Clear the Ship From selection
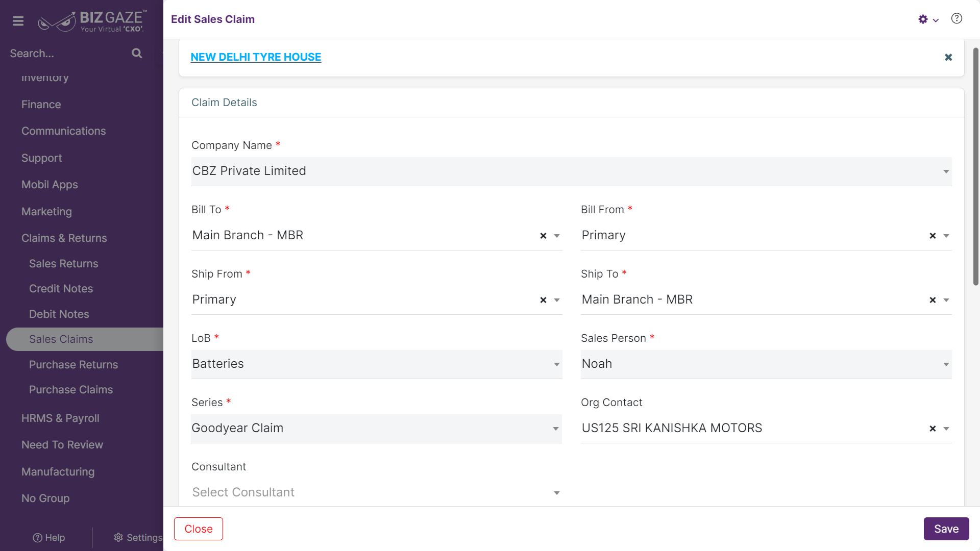This screenshot has height=551, width=980. 543,300
